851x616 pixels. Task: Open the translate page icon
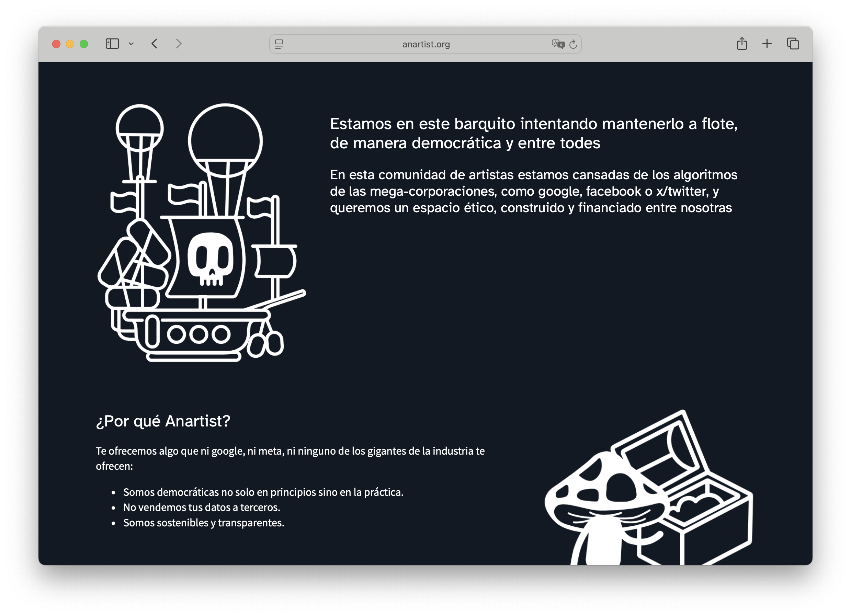558,44
